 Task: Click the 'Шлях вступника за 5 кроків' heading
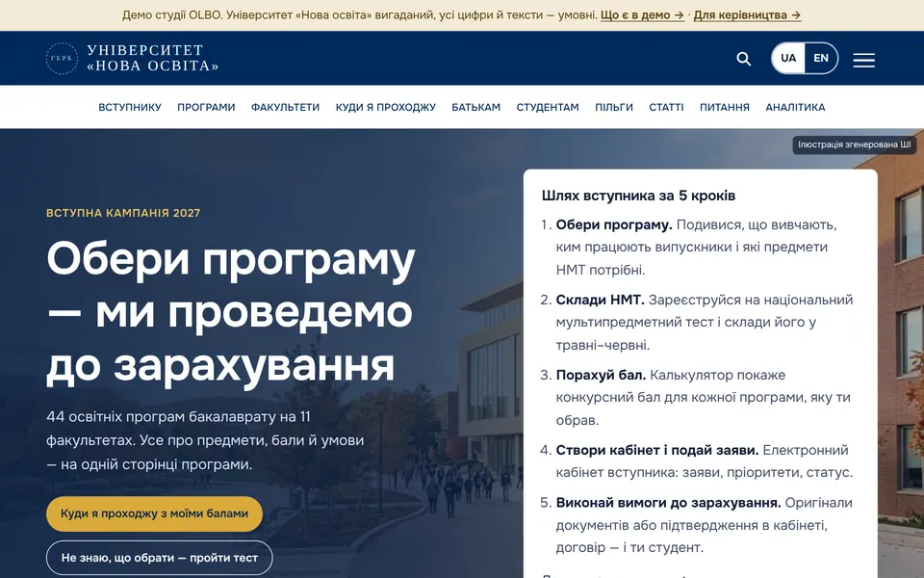[x=638, y=196]
